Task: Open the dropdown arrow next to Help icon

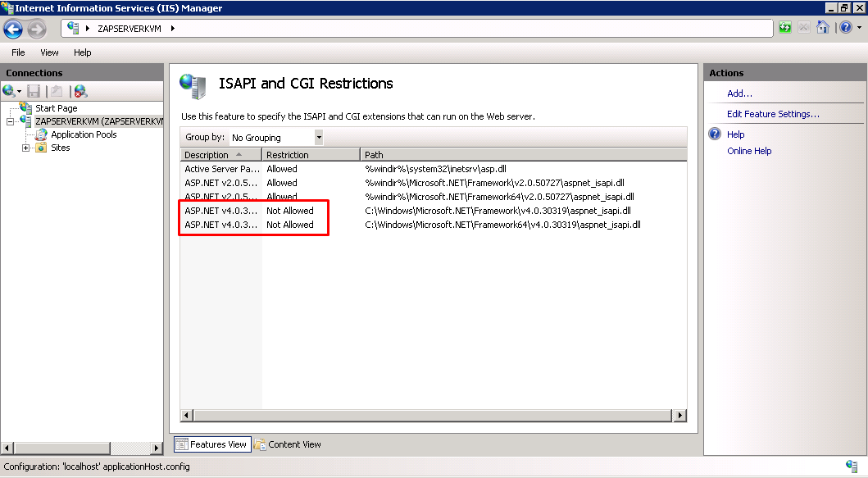Action: tap(858, 27)
